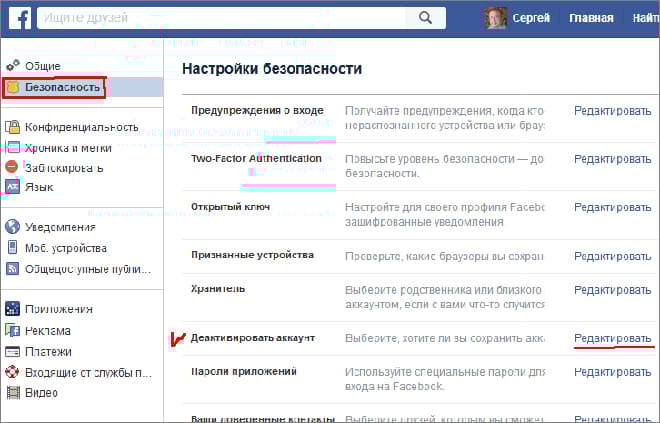
Task: Open Заблокировать settings page
Action: coord(64,168)
